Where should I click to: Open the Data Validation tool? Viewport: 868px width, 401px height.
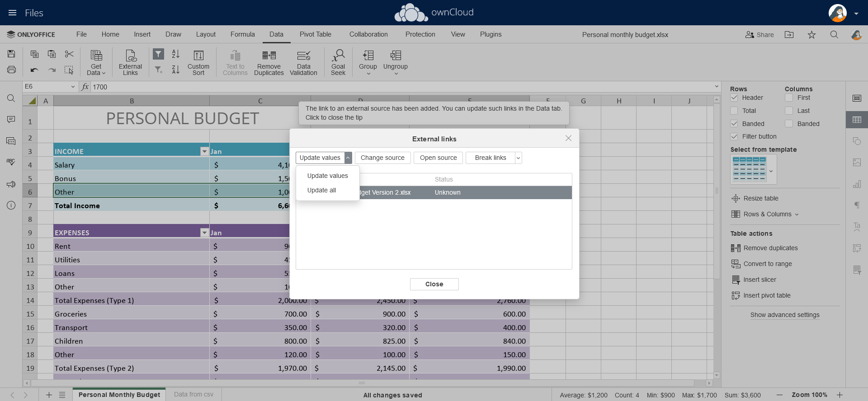303,62
